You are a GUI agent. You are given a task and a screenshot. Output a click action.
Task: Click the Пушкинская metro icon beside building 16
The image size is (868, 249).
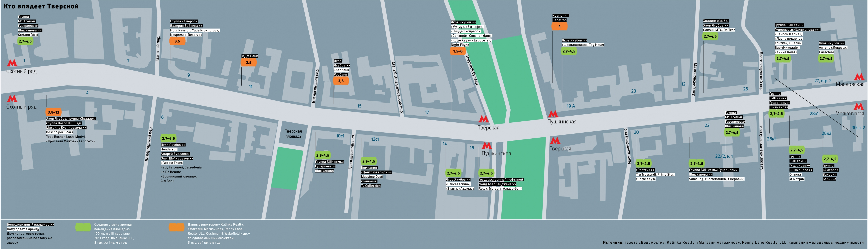tap(487, 145)
